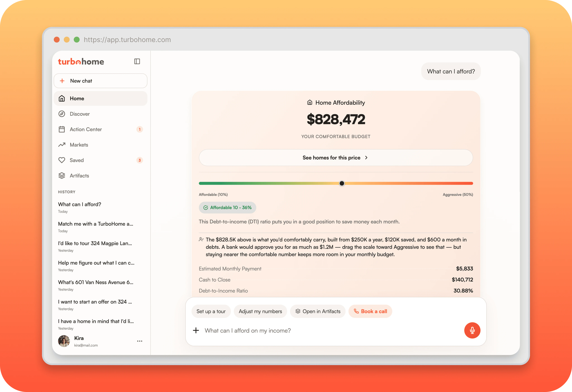Open the Artifacts section
Viewport: 572px width, 392px height.
coord(100,176)
